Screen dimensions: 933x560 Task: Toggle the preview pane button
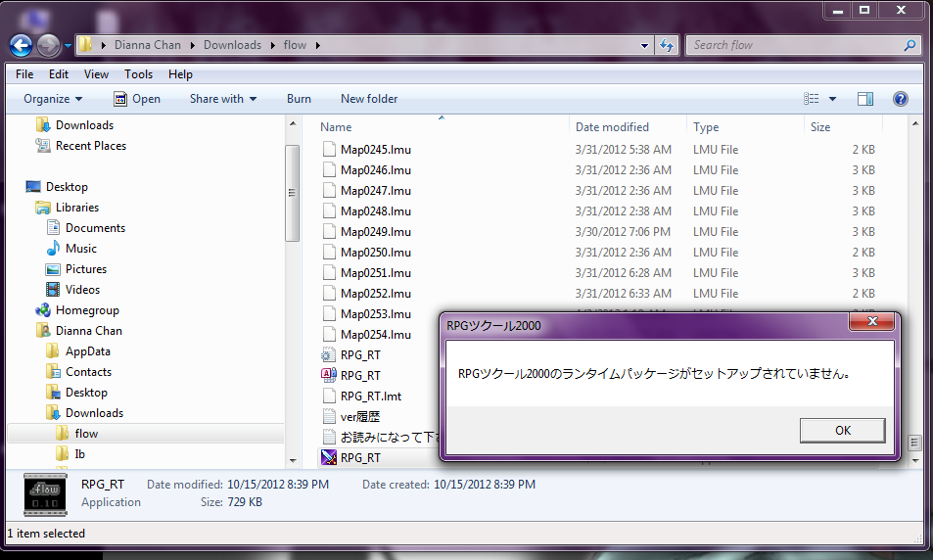[x=865, y=99]
